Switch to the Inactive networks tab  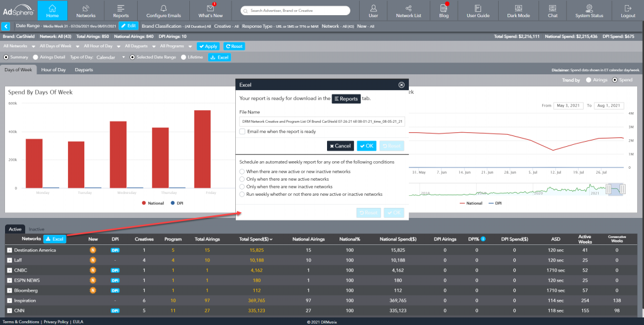point(36,229)
